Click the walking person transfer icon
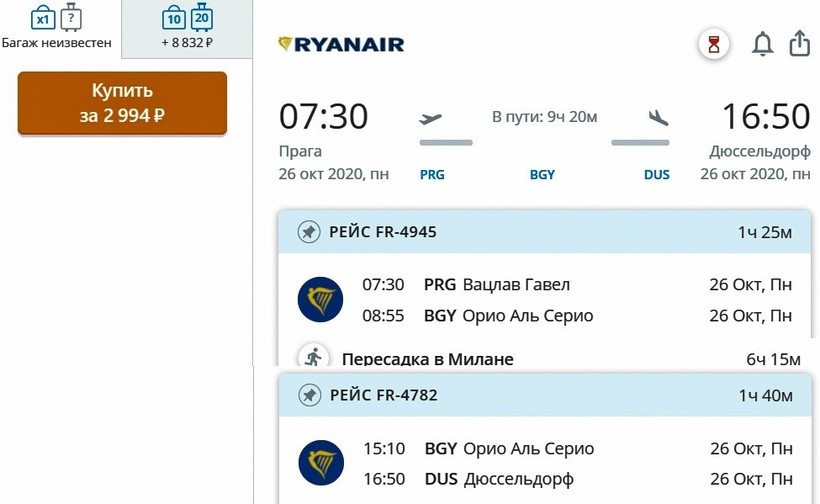Image resolution: width=820 pixels, height=504 pixels. point(314,358)
